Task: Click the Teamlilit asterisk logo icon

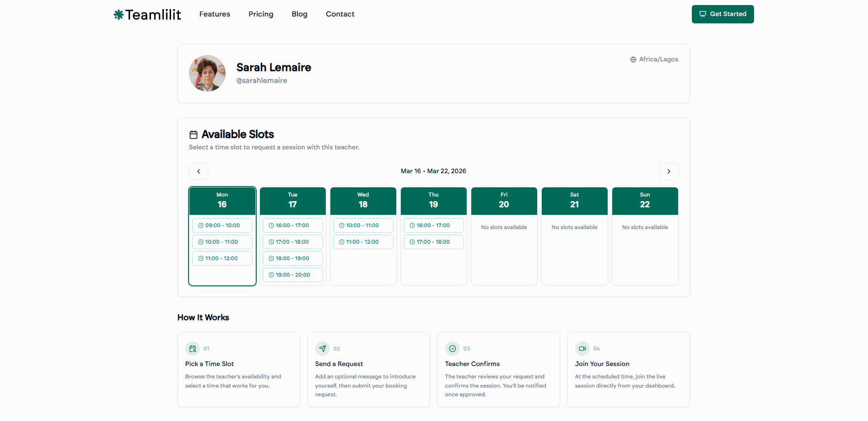Action: coord(119,15)
